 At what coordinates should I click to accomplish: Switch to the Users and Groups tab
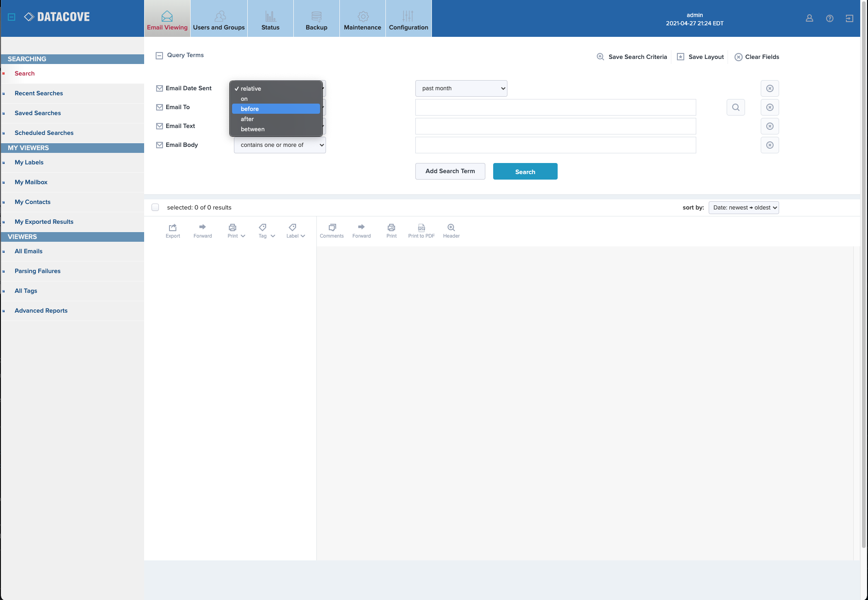(x=219, y=19)
